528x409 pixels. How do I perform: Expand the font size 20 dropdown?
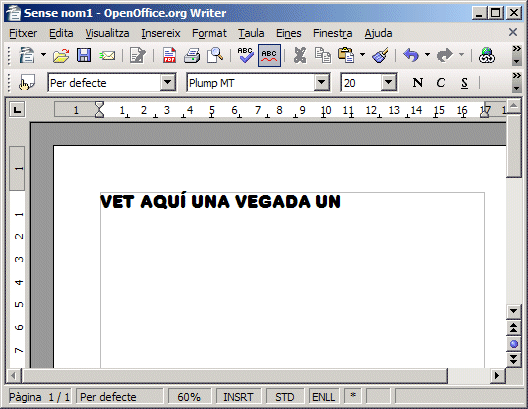tap(389, 82)
